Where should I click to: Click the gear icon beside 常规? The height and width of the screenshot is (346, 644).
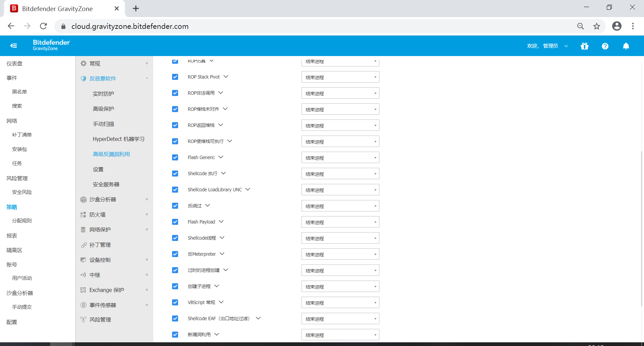83,63
